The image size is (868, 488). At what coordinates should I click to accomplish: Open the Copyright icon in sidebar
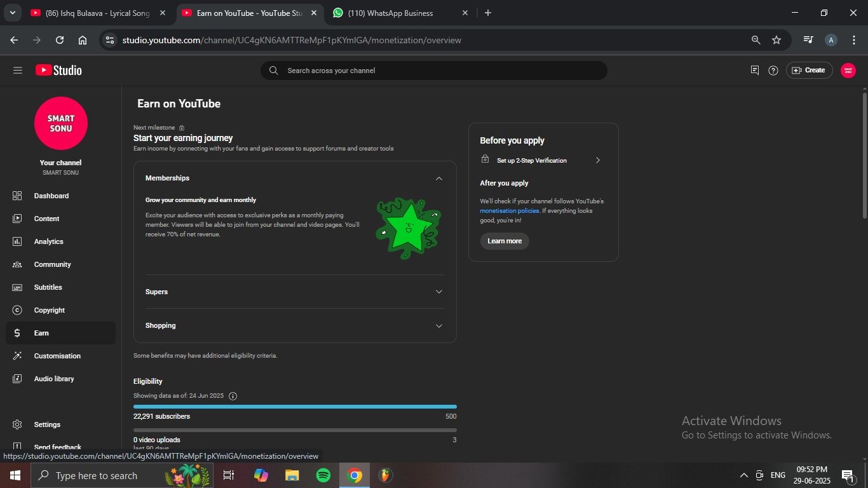[x=17, y=310]
